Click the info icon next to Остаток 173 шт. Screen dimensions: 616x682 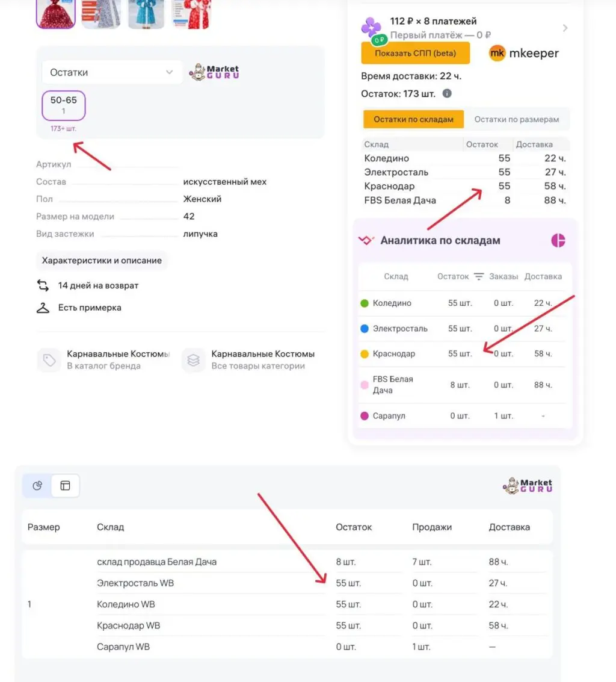(x=447, y=93)
